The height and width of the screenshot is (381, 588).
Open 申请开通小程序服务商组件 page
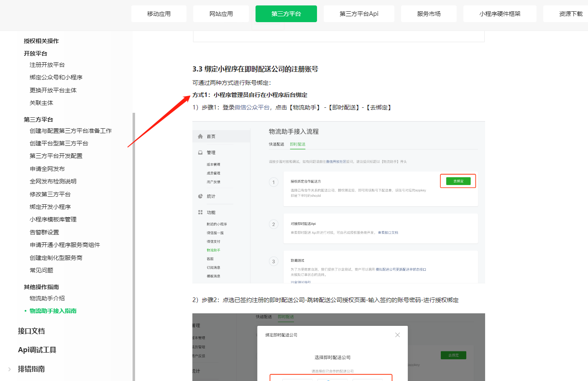point(65,245)
